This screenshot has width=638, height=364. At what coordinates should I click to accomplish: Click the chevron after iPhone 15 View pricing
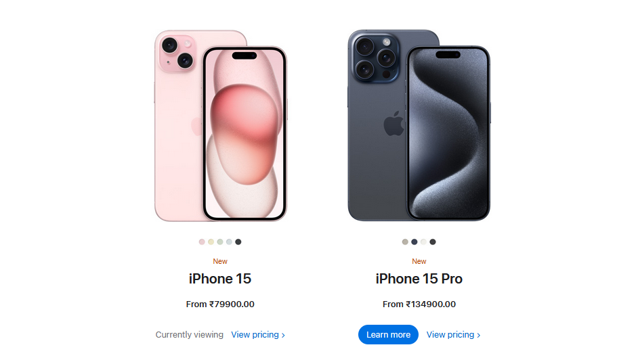tap(283, 335)
